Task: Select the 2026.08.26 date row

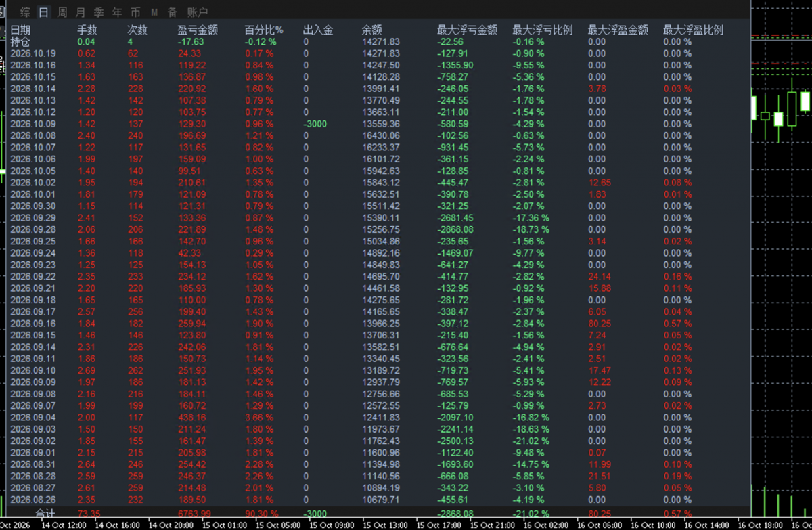Action: pyautogui.click(x=33, y=500)
